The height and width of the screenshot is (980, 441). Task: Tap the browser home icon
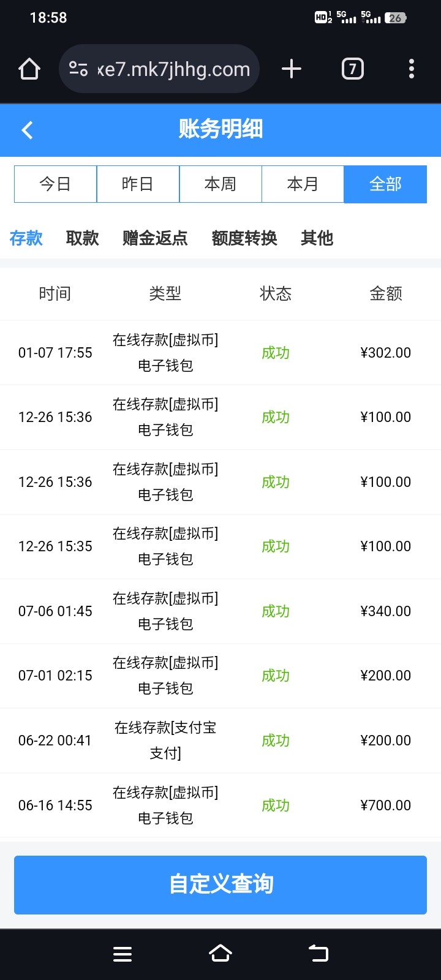click(x=29, y=69)
